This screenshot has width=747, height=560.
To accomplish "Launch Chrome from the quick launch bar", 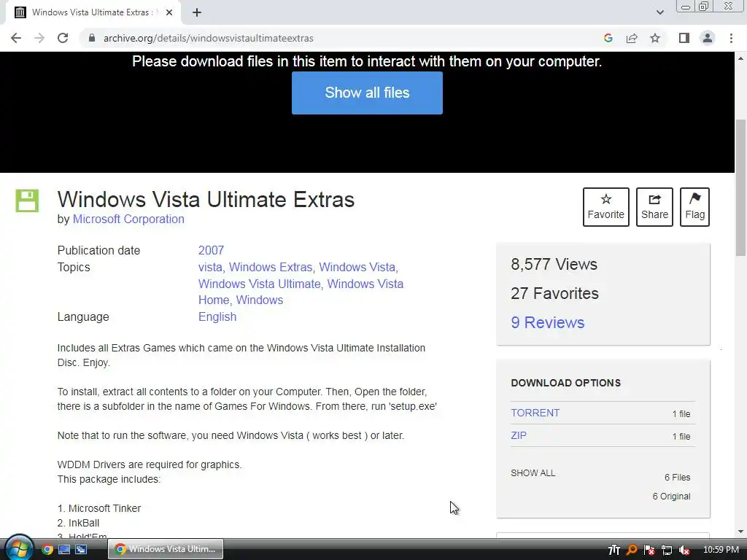I will pos(47,550).
